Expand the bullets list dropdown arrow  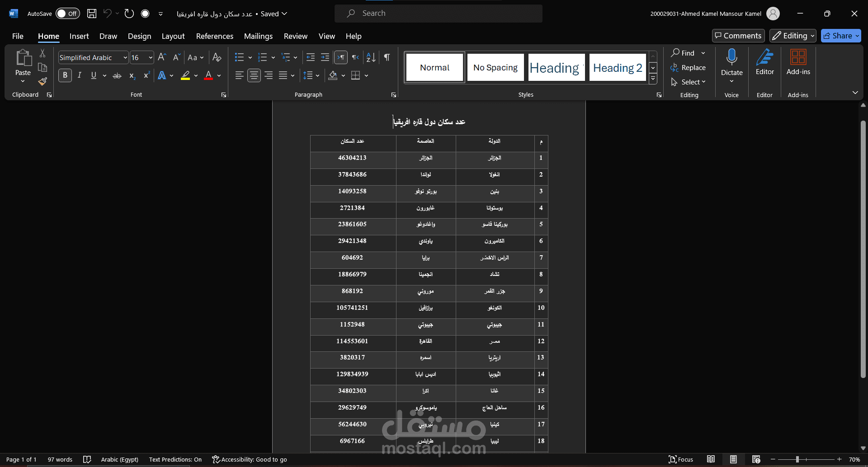(250, 58)
